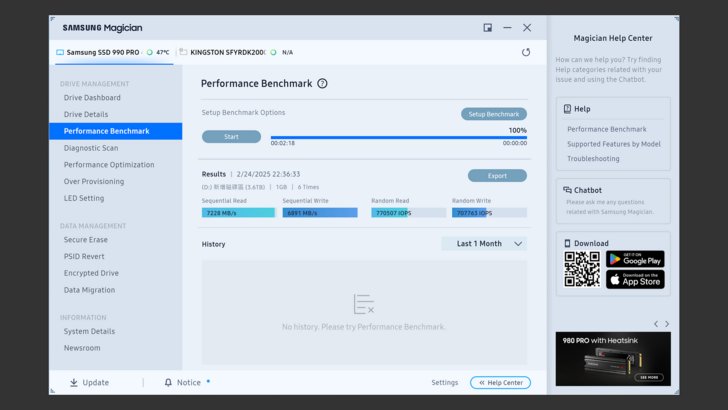Click the KINGSTON drive icon
Viewport: 728px width, 410px height.
coord(183,52)
